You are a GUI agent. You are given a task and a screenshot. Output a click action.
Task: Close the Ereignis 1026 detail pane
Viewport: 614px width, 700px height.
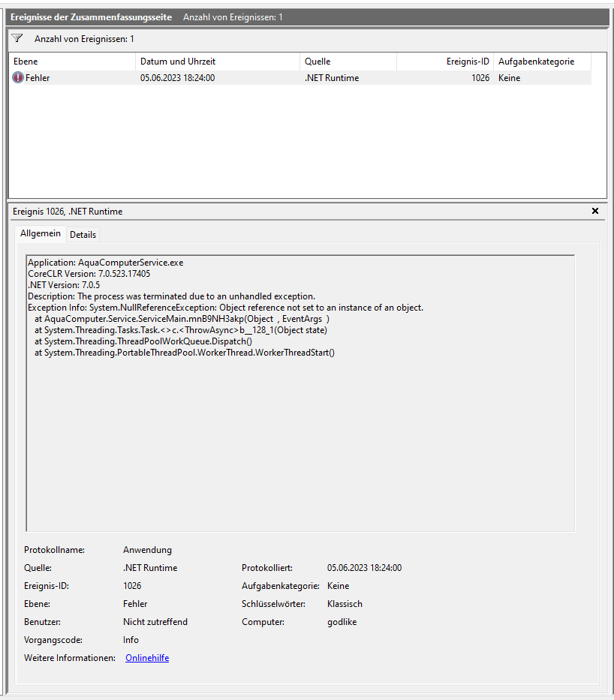(594, 211)
